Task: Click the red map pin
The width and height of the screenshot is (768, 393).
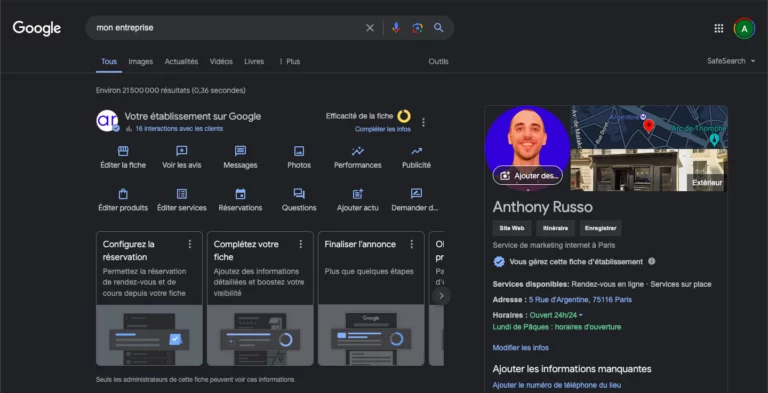Action: pyautogui.click(x=648, y=126)
